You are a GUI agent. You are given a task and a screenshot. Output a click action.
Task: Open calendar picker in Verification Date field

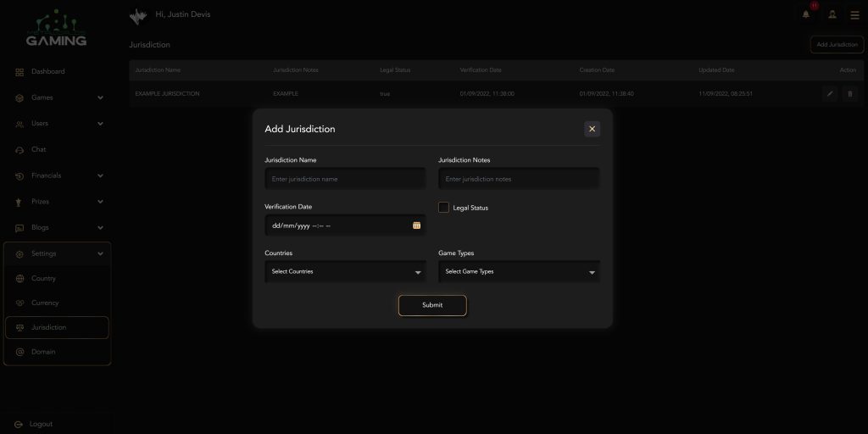[x=417, y=225]
